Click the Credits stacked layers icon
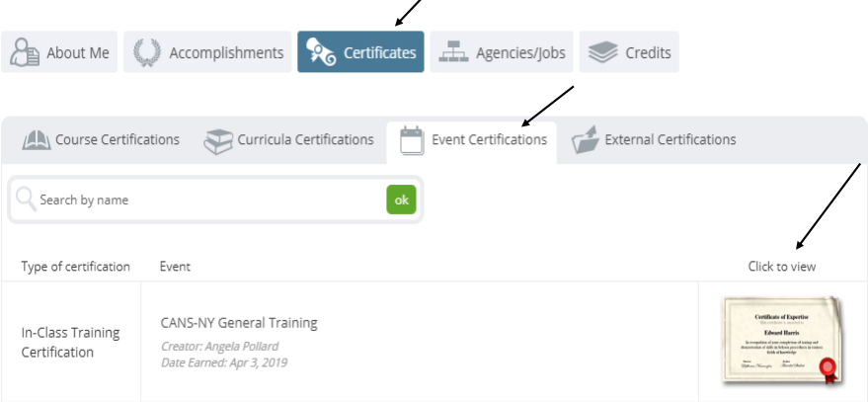Screen dimensions: 868x402 tap(602, 52)
